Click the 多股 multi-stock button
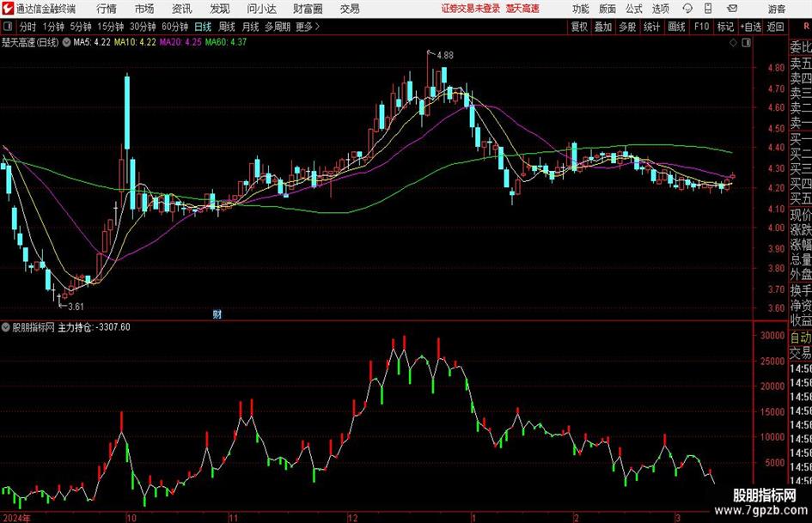The height and width of the screenshot is (523, 812). click(x=627, y=27)
